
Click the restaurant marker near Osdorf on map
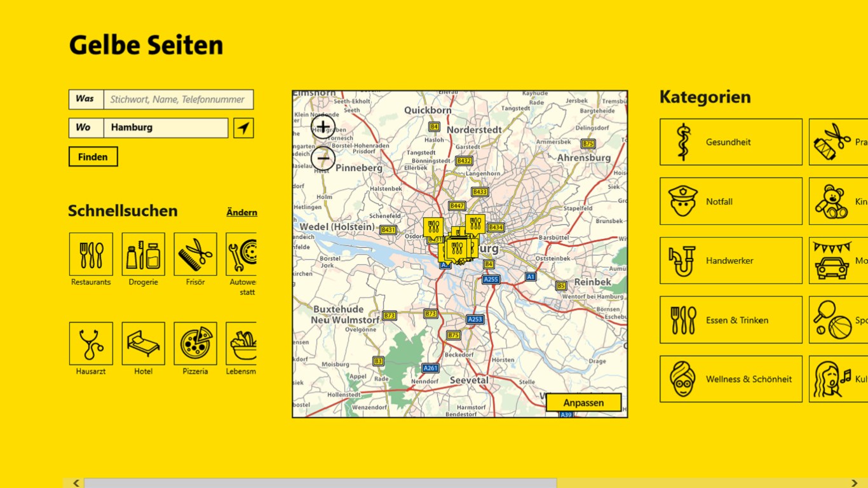point(433,227)
